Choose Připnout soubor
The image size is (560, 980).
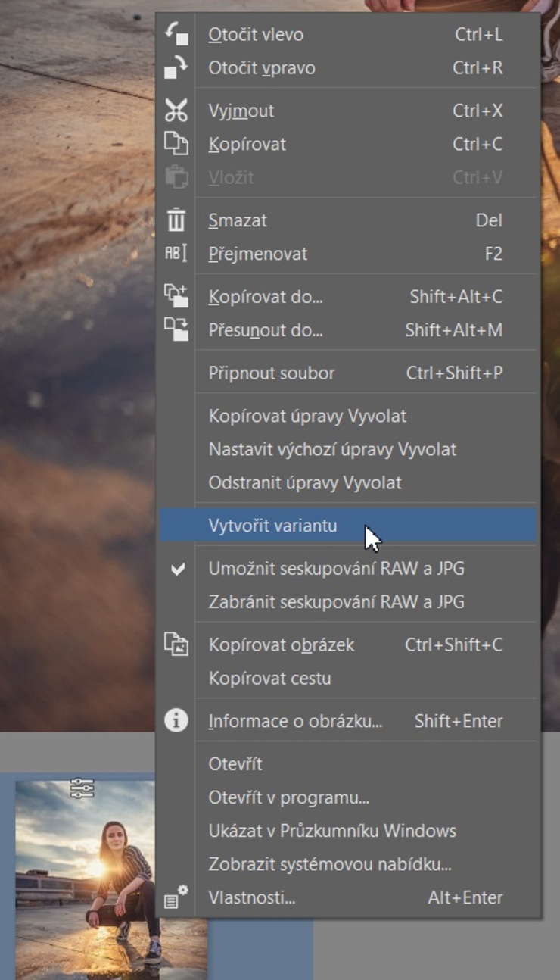click(x=348, y=373)
